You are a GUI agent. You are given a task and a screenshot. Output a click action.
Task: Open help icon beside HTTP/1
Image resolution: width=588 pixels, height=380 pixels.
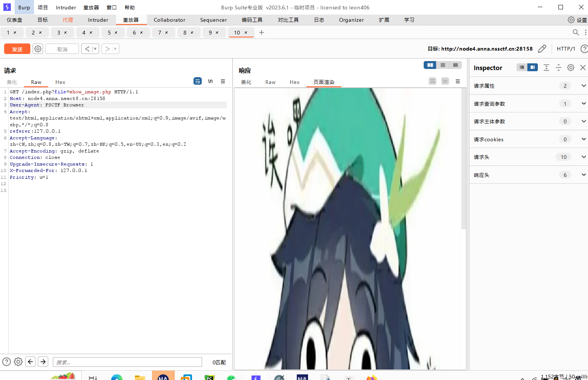pos(584,49)
